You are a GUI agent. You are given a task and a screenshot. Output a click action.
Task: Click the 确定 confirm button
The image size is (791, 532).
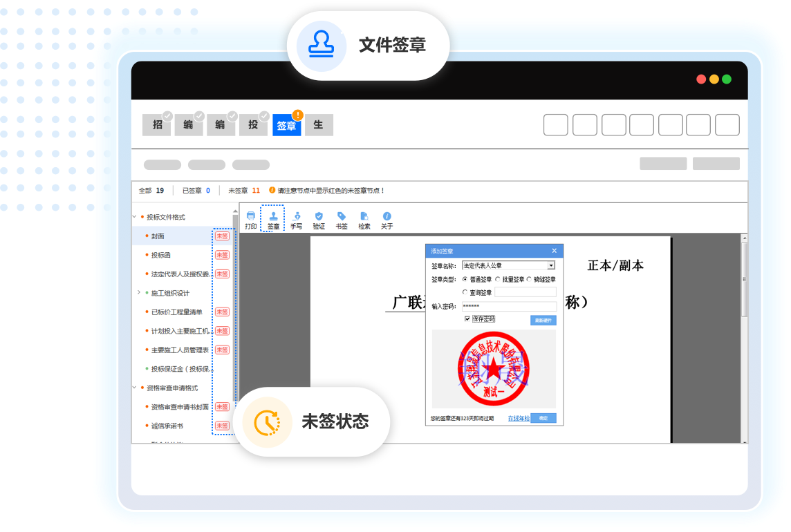[543, 418]
